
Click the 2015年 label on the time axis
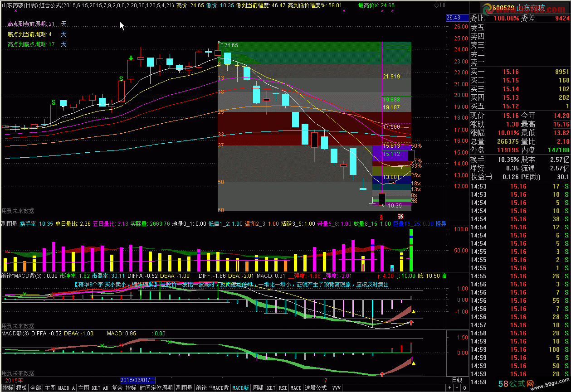pos(14,380)
